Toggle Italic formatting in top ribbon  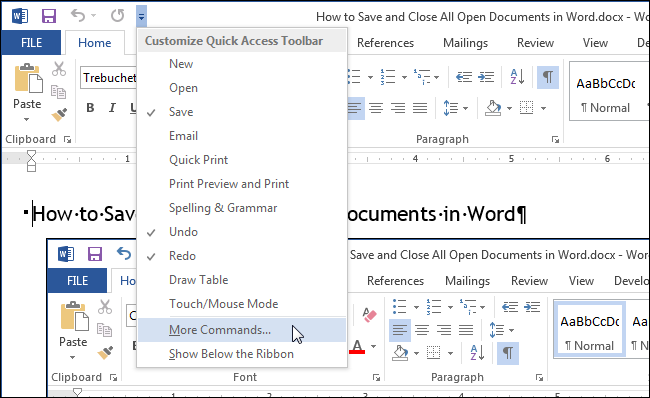click(x=112, y=108)
